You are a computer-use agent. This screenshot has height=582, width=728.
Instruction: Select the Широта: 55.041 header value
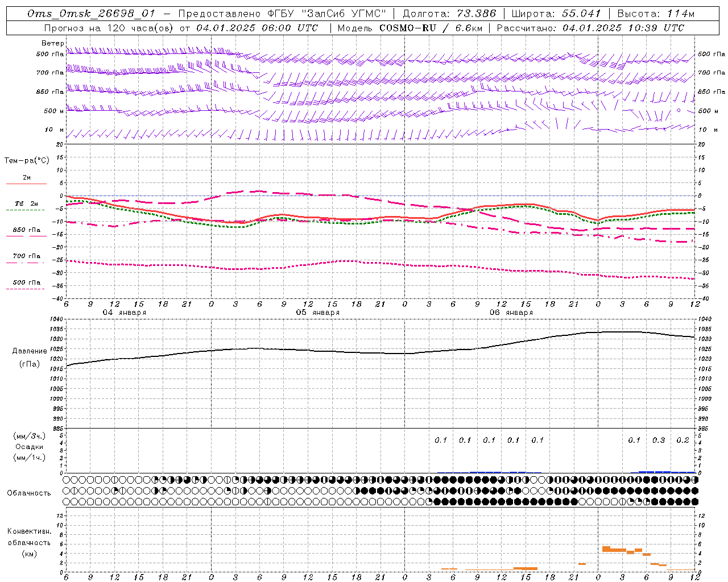tap(556, 14)
